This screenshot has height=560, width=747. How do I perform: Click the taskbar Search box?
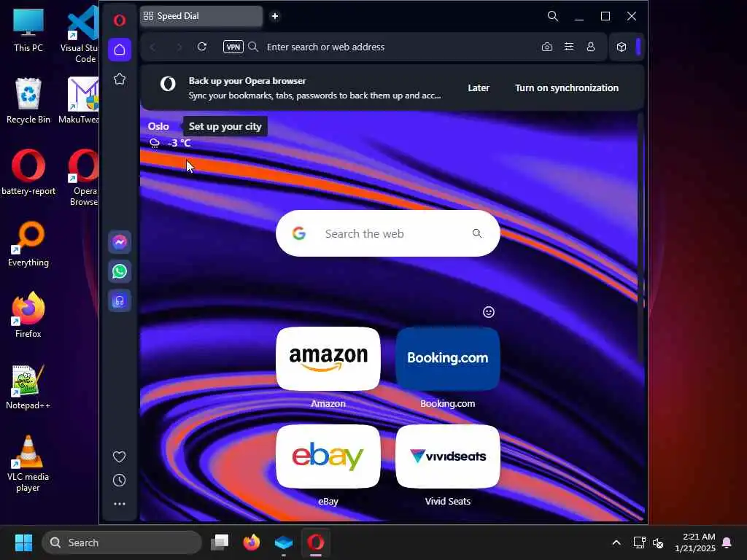click(122, 542)
